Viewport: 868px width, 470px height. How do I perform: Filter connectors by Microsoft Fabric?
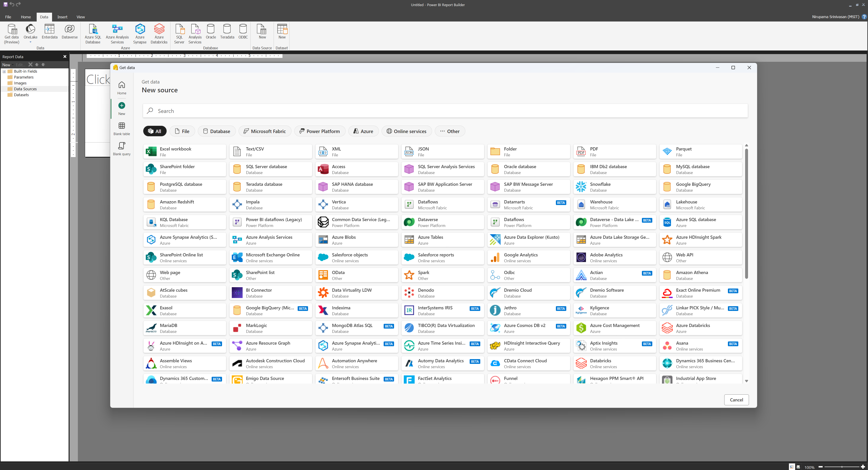click(265, 131)
